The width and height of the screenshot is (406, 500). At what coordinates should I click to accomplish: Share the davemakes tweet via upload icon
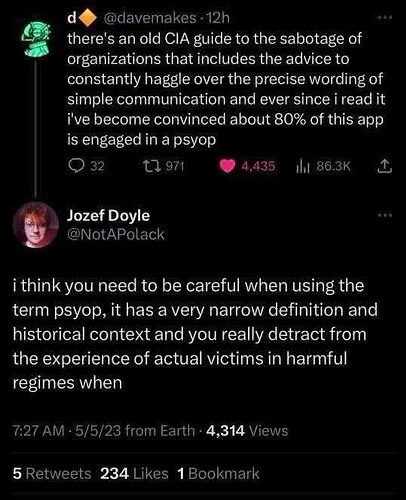(384, 166)
